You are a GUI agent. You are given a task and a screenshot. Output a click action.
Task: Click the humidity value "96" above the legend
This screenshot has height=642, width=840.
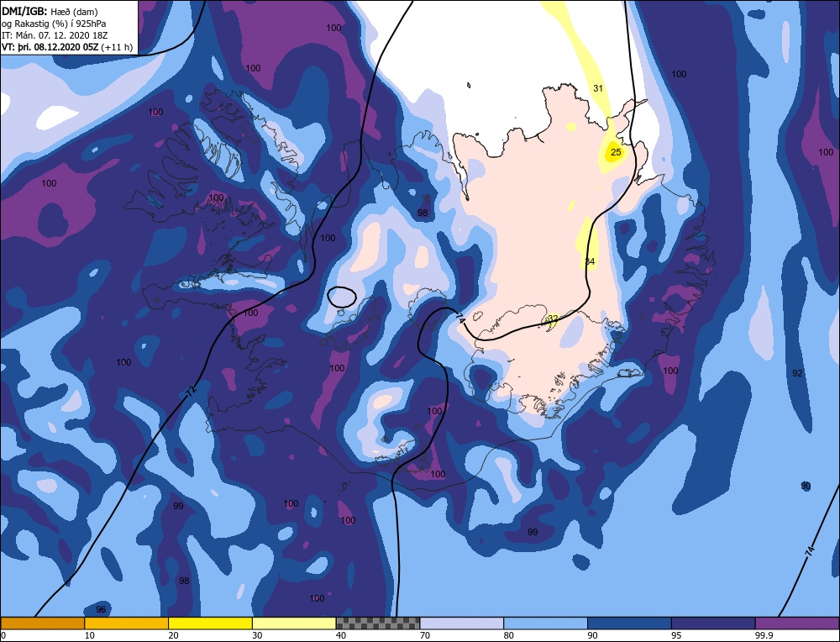[x=101, y=609]
